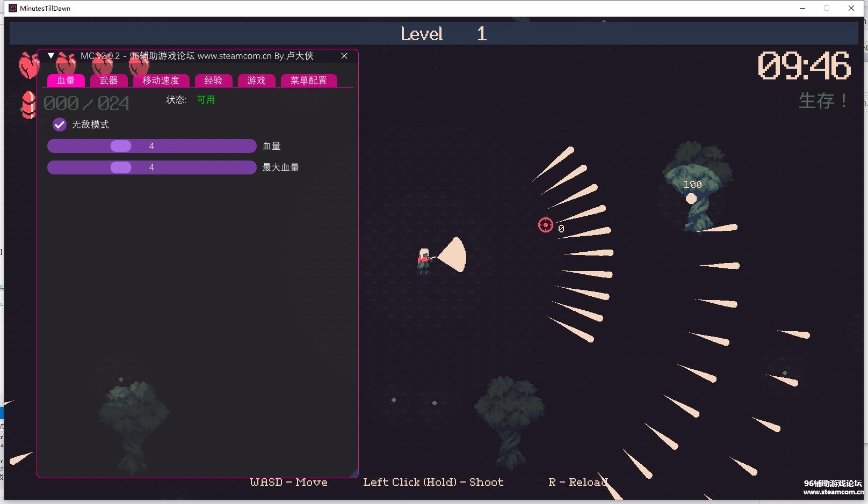Click the first red heart health icon
Image resolution: width=868 pixels, height=504 pixels.
tap(28, 65)
